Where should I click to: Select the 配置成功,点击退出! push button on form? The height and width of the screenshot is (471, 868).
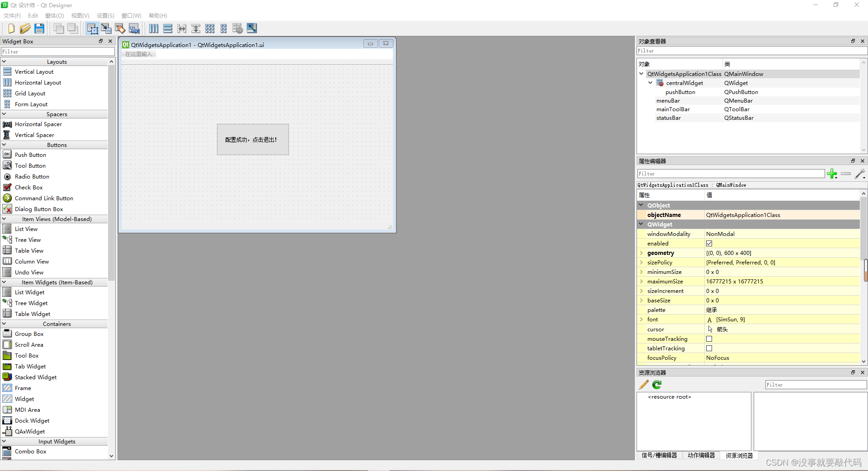click(x=253, y=140)
